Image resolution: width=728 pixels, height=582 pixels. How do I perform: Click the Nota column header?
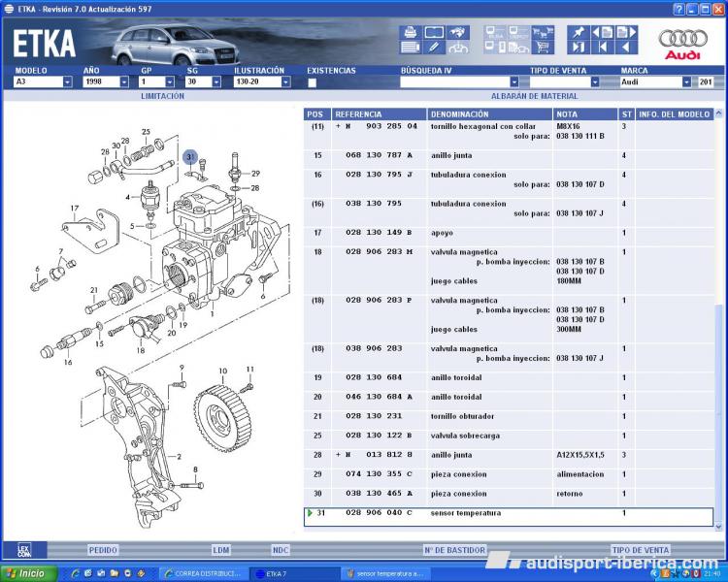click(x=585, y=114)
